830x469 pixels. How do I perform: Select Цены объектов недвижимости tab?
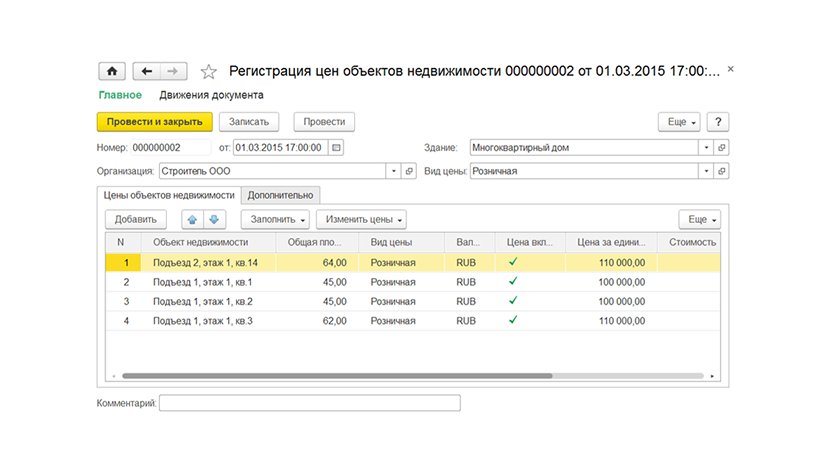click(169, 195)
